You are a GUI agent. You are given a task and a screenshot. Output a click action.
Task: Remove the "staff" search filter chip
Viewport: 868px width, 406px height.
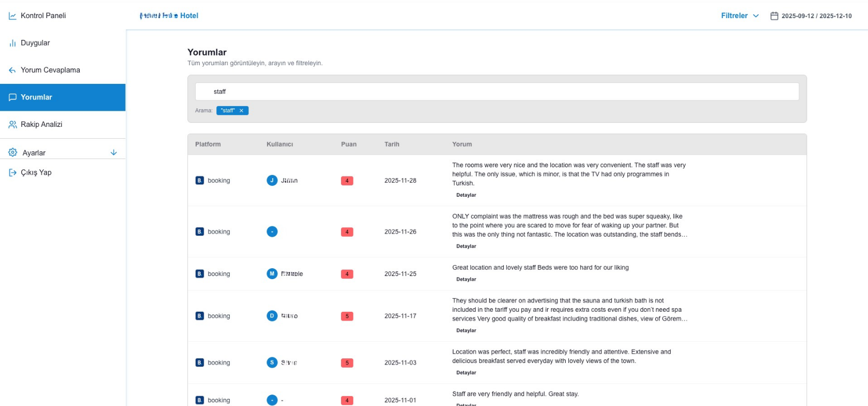[241, 111]
